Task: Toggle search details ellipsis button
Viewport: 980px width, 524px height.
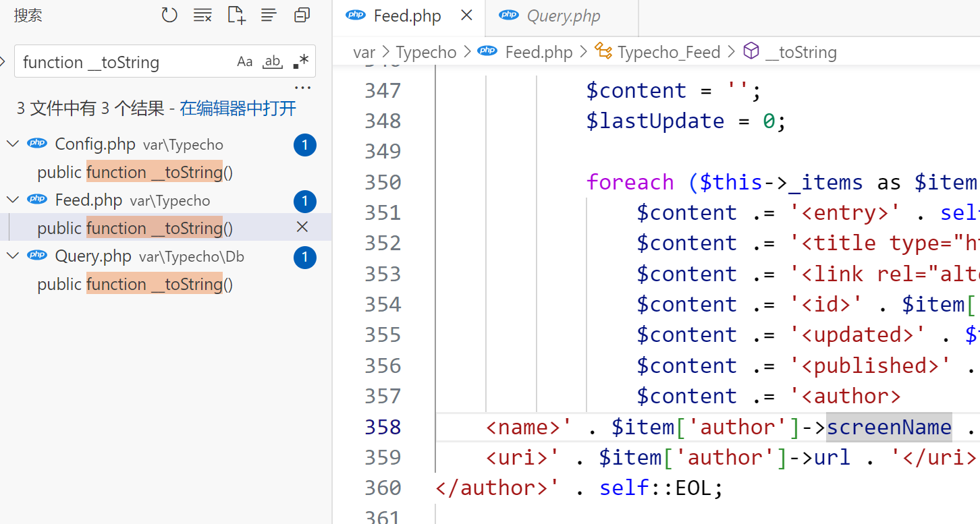Action: (x=302, y=88)
